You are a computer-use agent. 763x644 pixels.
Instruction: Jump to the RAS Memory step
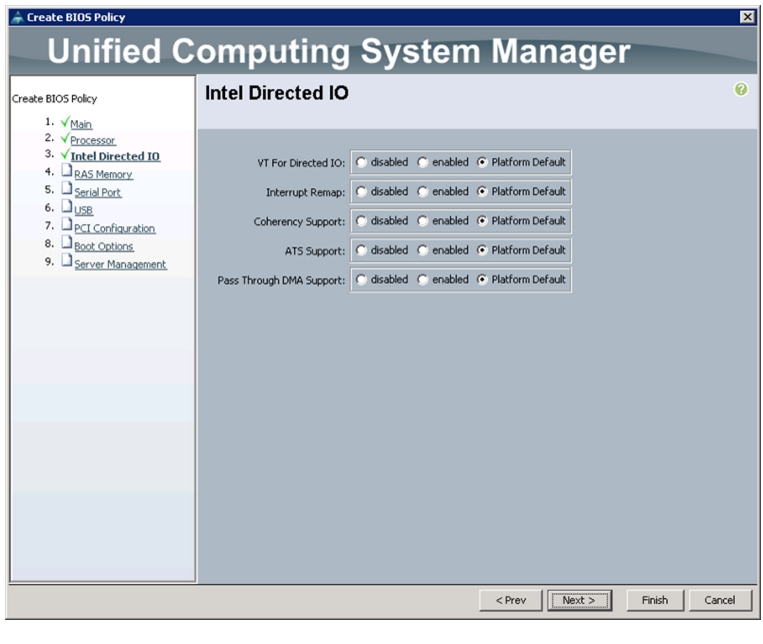coord(103,174)
